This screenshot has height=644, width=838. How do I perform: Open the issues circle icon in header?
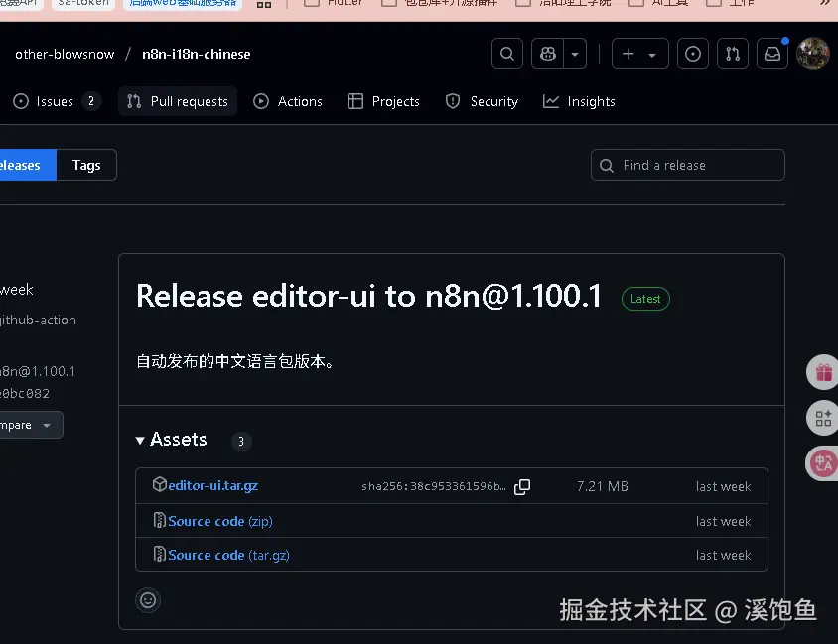[693, 54]
